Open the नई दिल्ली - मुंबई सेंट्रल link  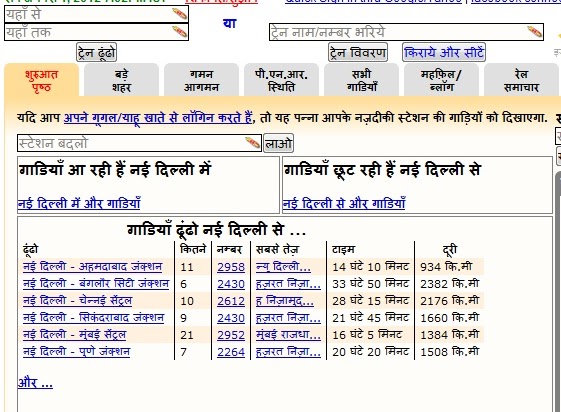tap(74, 334)
